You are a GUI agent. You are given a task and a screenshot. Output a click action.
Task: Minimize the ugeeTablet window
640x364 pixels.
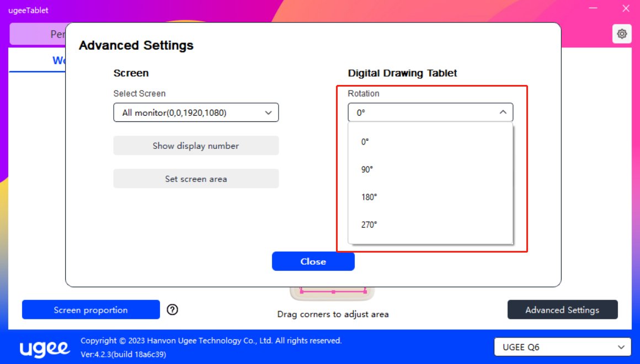(593, 9)
